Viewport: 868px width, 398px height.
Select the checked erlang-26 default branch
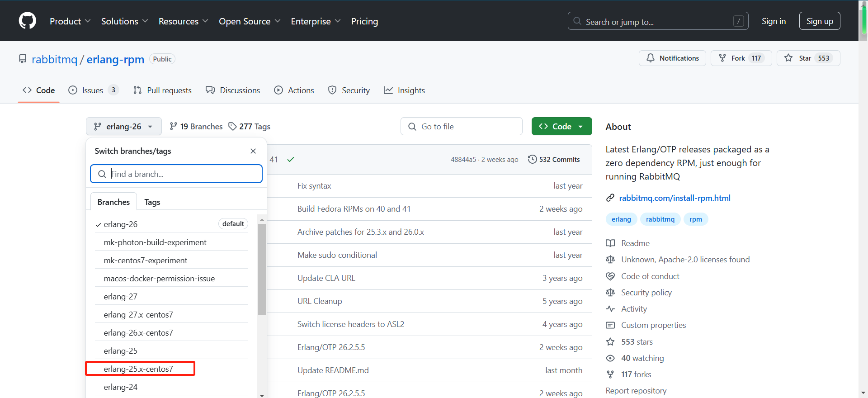coord(121,224)
